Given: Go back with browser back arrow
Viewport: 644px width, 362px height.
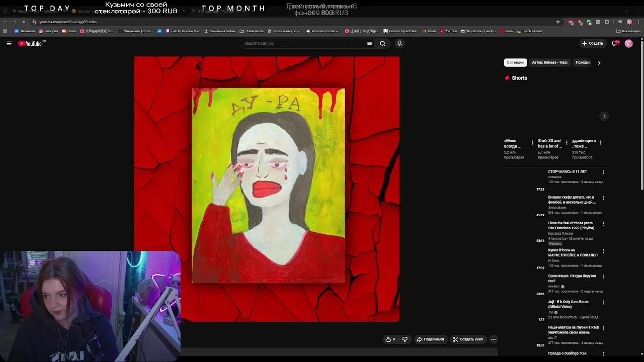Looking at the screenshot, I should point(5,22).
